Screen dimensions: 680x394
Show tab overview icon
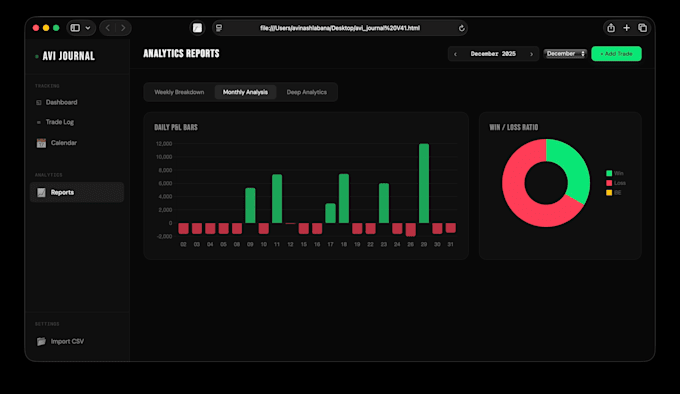click(x=643, y=28)
